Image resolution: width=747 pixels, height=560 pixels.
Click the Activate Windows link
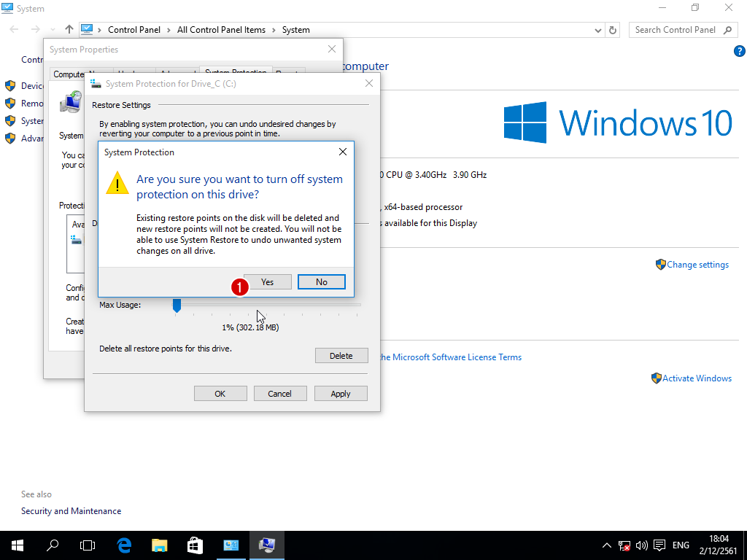click(697, 378)
